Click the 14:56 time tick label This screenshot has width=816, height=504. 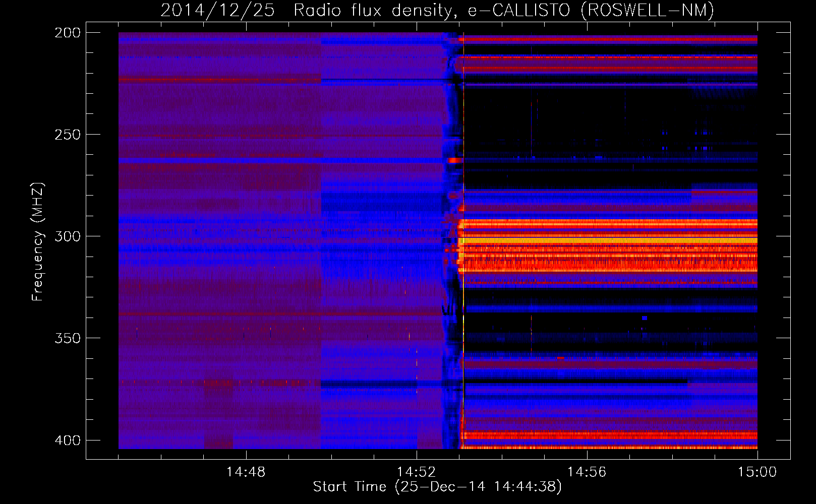pyautogui.click(x=587, y=472)
